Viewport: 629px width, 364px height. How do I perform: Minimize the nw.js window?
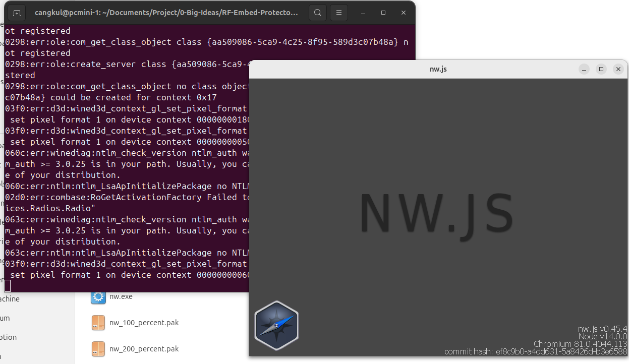point(584,69)
